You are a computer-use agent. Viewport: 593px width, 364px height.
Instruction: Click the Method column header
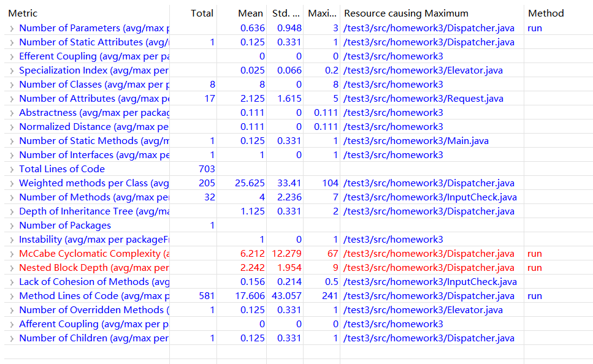coord(546,13)
